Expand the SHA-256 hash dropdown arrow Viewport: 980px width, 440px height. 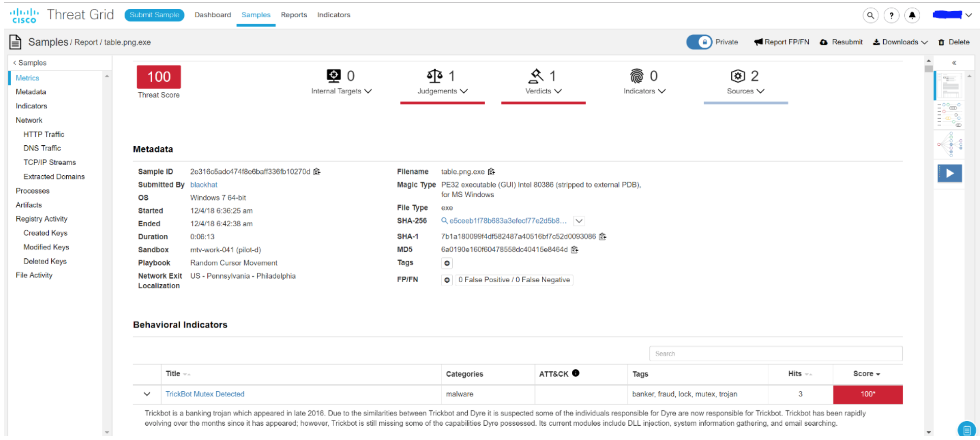coord(579,221)
